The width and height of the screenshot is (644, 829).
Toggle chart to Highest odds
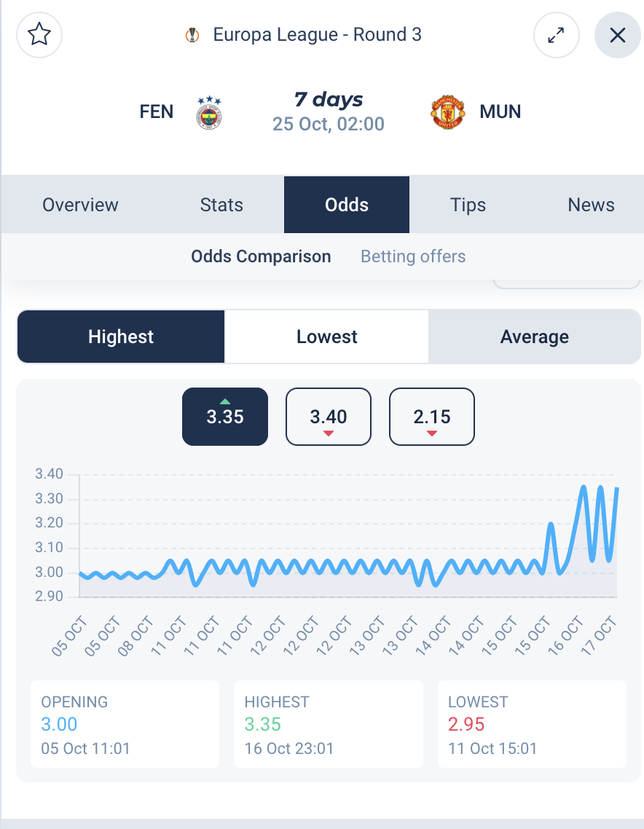click(121, 337)
